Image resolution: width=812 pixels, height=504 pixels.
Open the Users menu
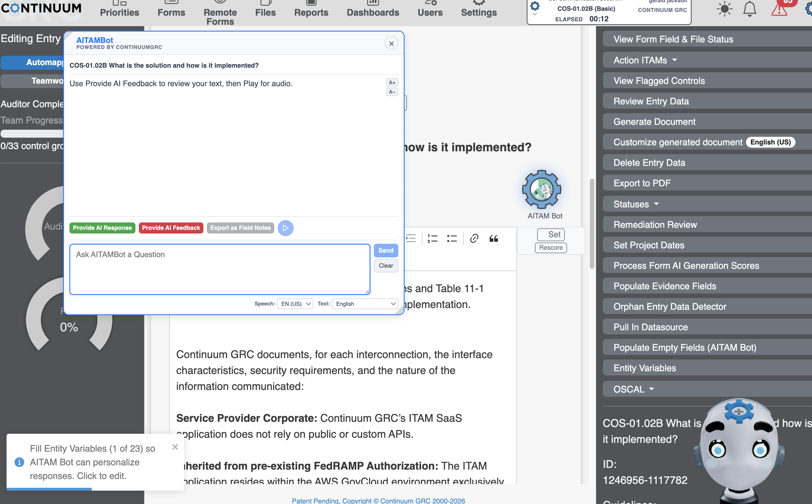[x=430, y=9]
